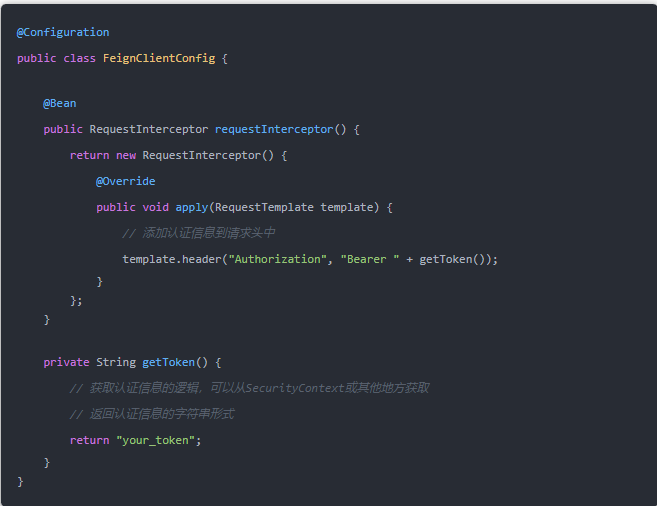Click the comment mentioning SecurityContext

point(249,388)
